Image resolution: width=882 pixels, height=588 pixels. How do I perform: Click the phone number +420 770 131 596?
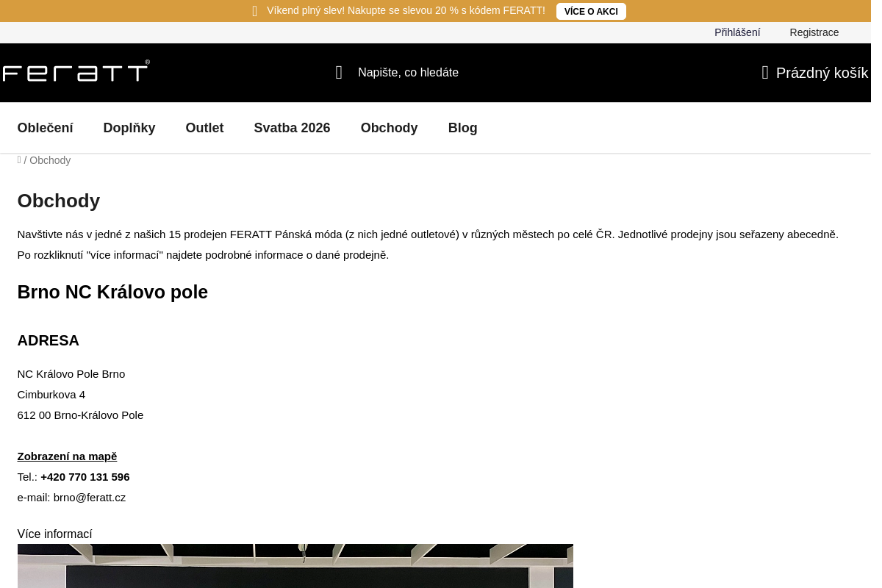pyautogui.click(x=85, y=477)
